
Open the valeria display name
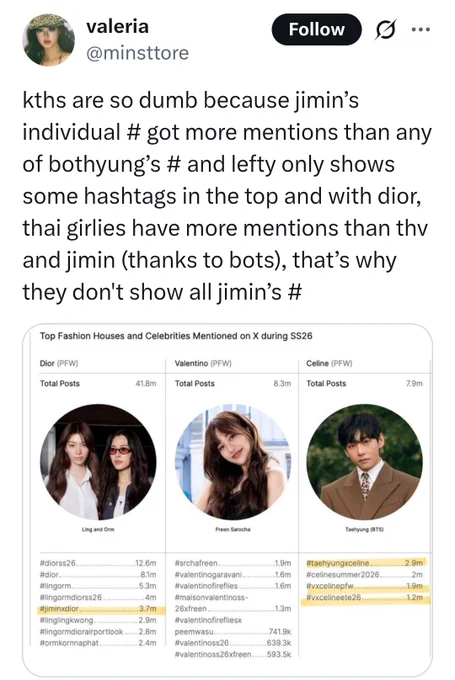pos(118,27)
